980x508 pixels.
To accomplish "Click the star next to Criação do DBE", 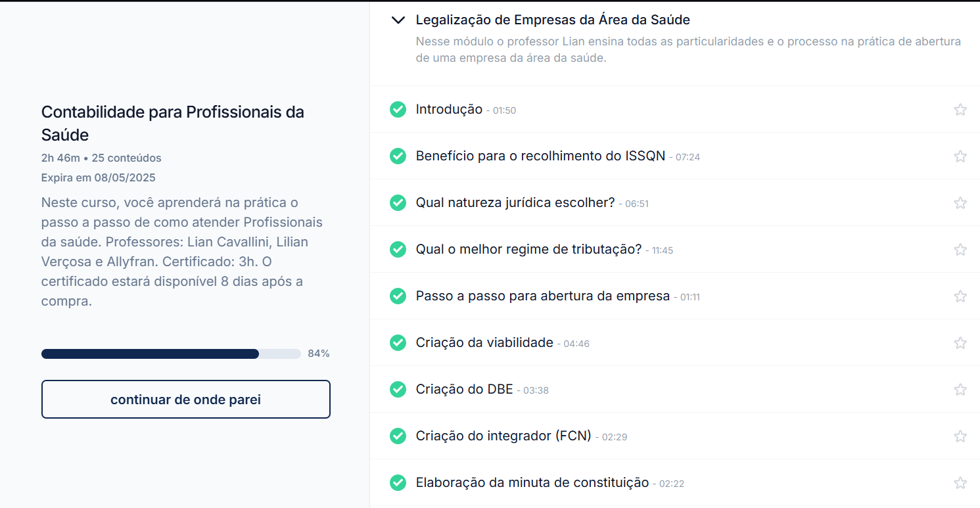I will point(960,390).
